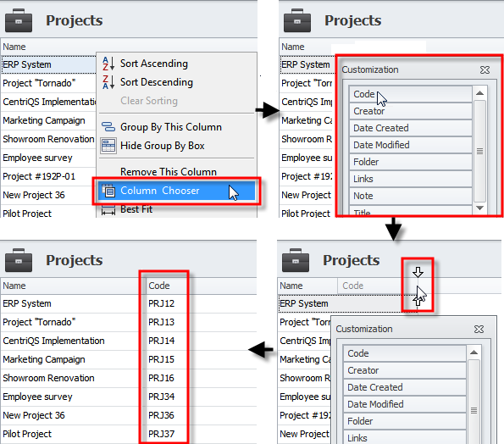The image size is (504, 444).
Task: Select Showroom Renovation row in top-left grid
Action: (48, 139)
